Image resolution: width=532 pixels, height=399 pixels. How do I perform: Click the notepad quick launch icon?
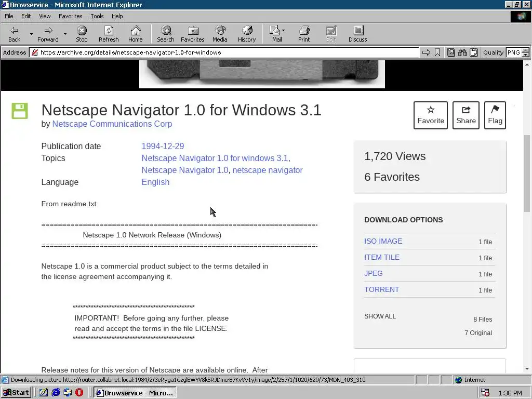[44, 393]
